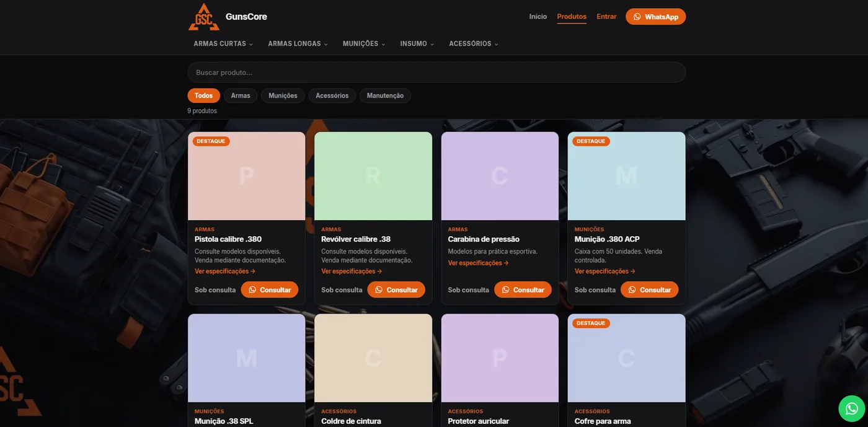The image size is (868, 427).
Task: Click the DESTAQUE badge on Pistola card
Action: tap(211, 141)
